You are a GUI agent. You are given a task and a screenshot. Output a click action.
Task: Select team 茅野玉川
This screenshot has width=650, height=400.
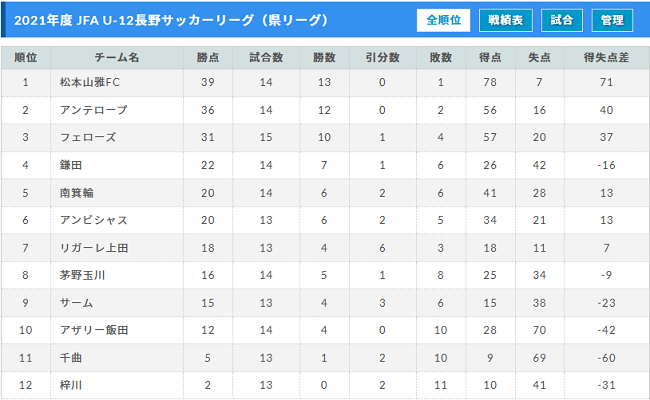pos(83,274)
